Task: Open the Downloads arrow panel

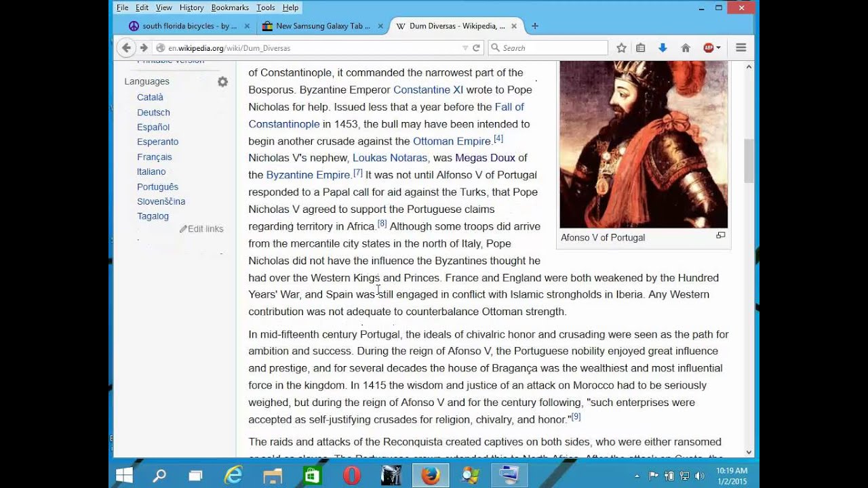Action: click(663, 48)
